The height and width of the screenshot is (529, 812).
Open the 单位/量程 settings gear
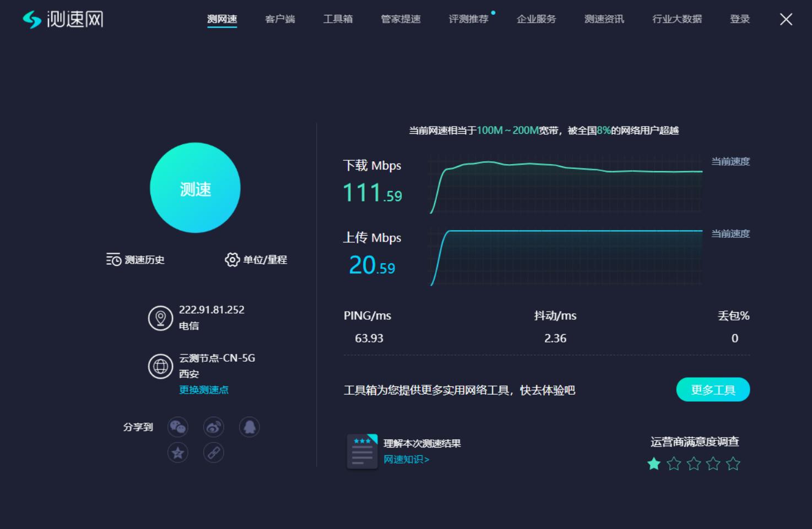pos(256,260)
